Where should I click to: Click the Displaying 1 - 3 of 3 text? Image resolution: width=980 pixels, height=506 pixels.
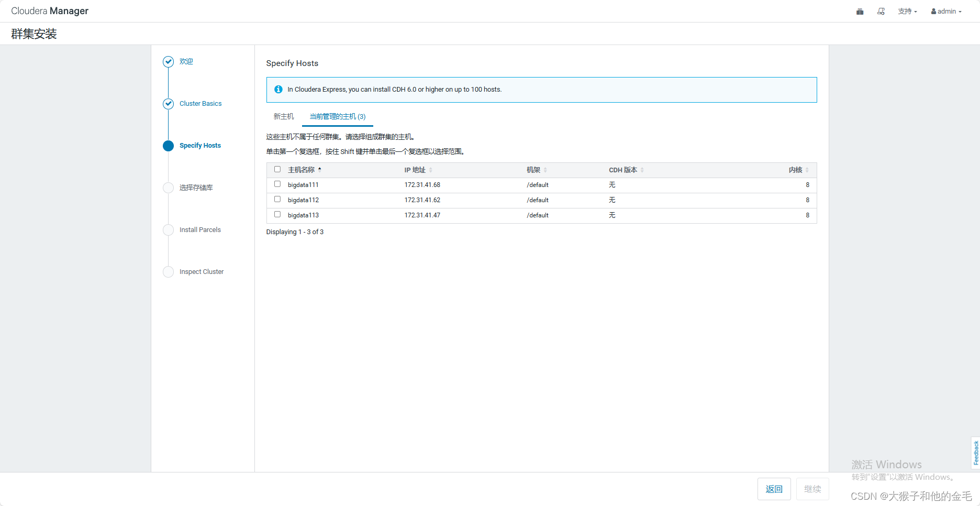295,232
